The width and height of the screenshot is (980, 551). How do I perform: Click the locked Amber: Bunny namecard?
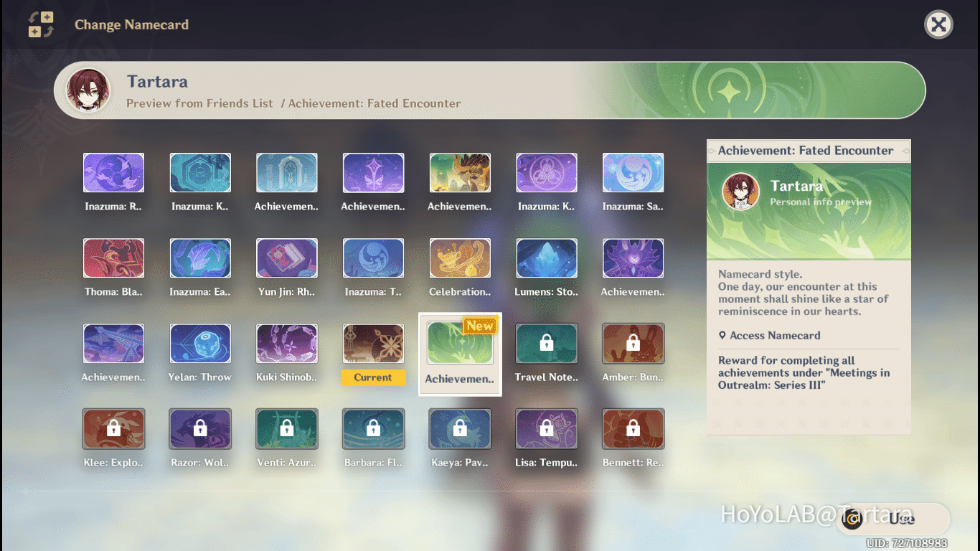tap(633, 344)
